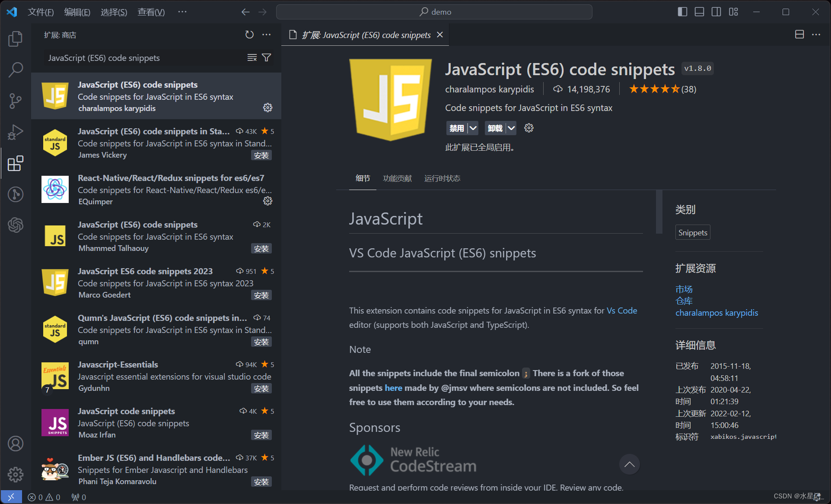Click the New Relic CodeStream sponsor logo
The height and width of the screenshot is (504, 831).
click(x=414, y=460)
